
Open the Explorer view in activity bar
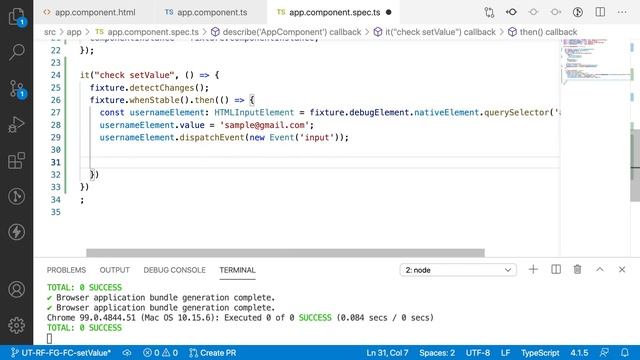coord(16,16)
